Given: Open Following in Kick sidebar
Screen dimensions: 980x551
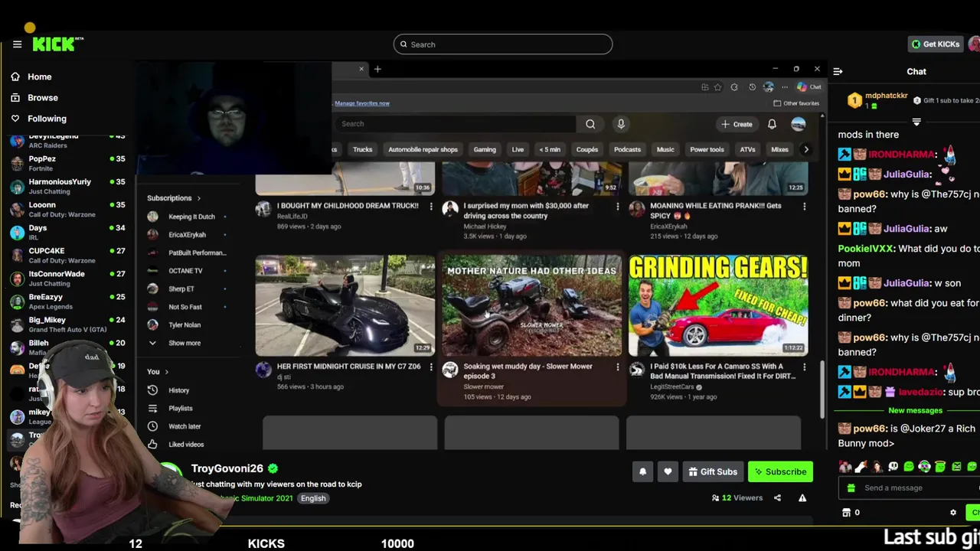Looking at the screenshot, I should (39, 119).
